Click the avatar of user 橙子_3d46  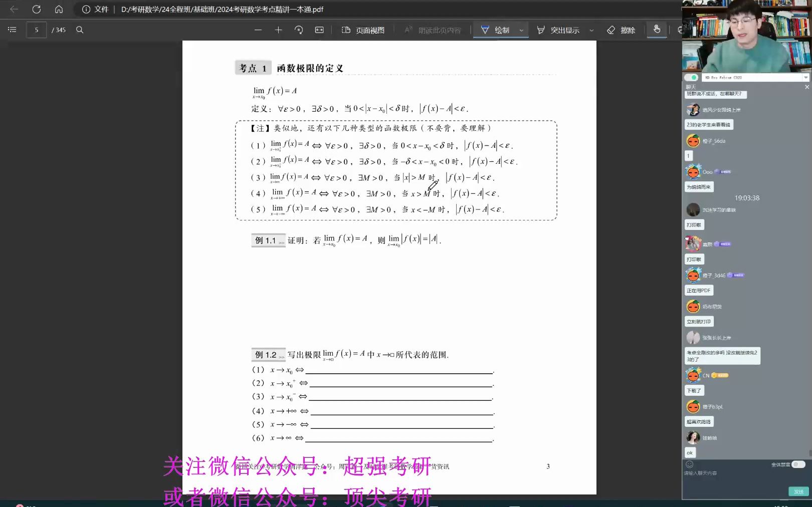tap(693, 275)
